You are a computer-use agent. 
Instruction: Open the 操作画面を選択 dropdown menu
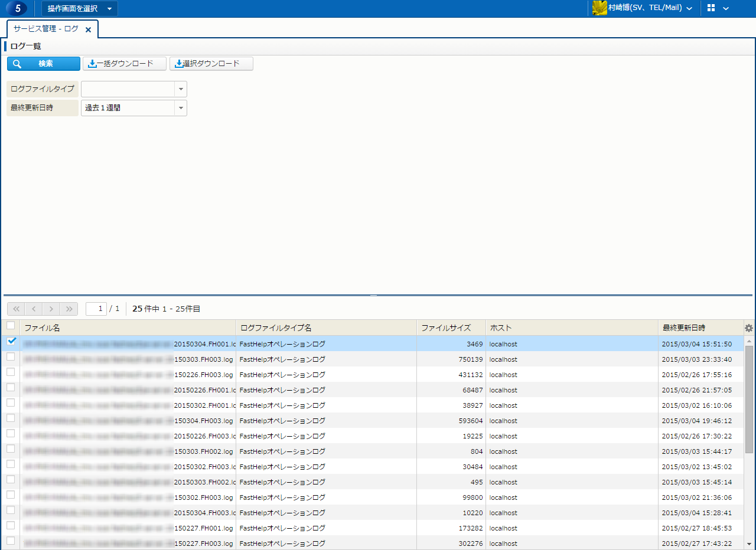(79, 8)
